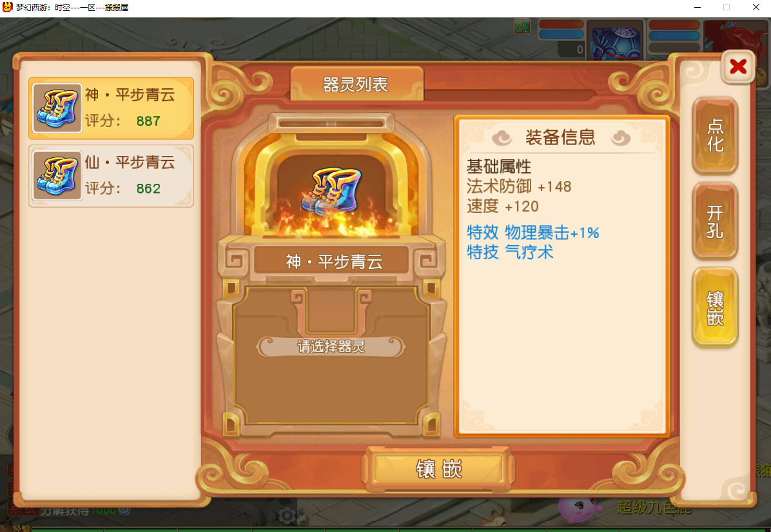Switch to the 开孔 side tab
This screenshot has height=532, width=771.
coord(715,221)
